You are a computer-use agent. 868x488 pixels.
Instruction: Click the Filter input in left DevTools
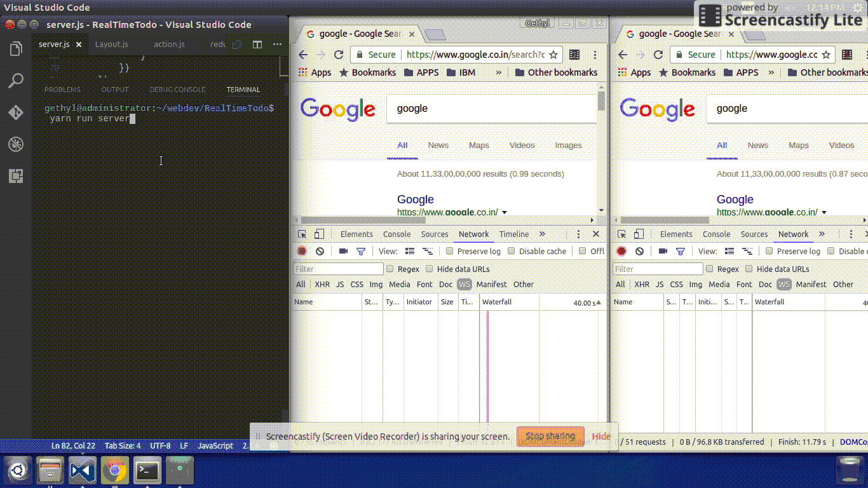pos(339,269)
